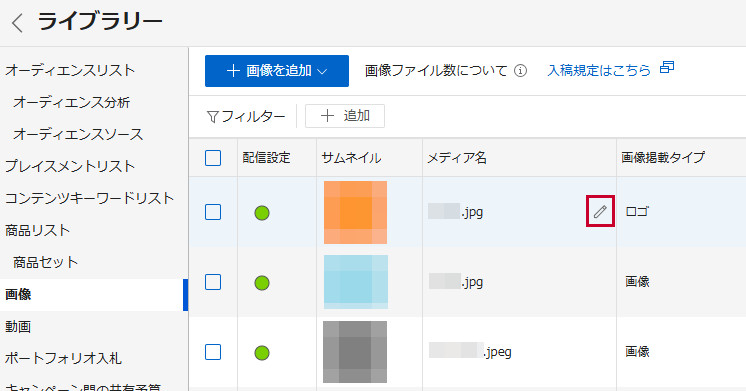Viewport: 746px width, 391px height.
Task: Open オーディエンス分析 in the sidebar
Action: [72, 102]
